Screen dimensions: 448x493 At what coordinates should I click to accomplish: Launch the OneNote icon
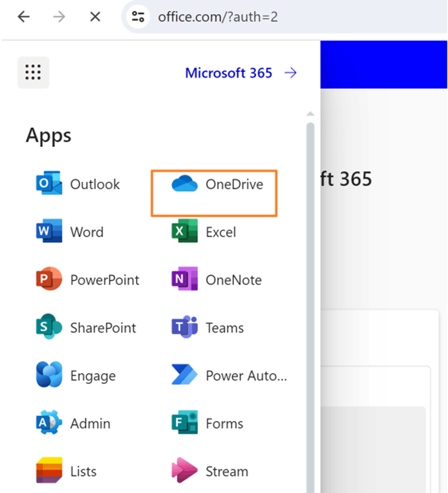185,279
